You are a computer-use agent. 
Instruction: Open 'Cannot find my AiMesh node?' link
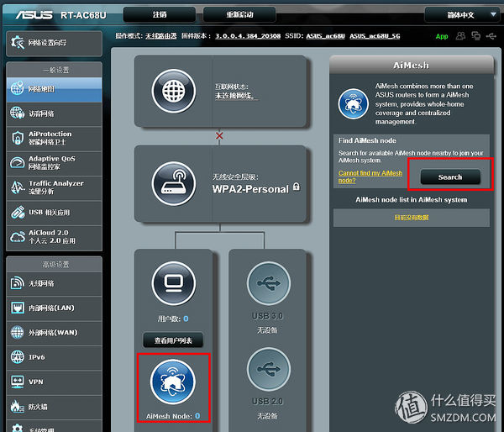(x=370, y=176)
